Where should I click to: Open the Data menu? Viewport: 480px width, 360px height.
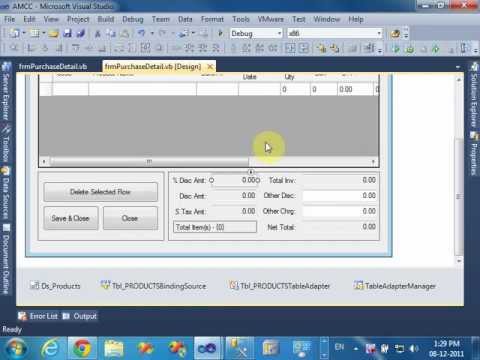click(x=185, y=19)
